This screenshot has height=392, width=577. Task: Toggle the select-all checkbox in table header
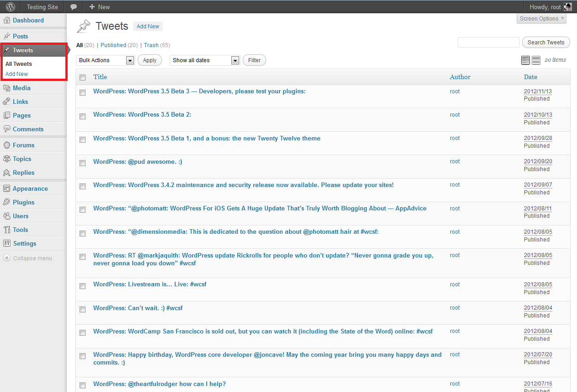point(82,77)
